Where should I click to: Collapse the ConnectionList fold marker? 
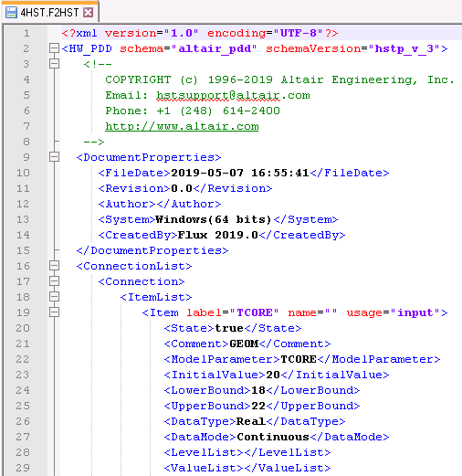[54, 266]
